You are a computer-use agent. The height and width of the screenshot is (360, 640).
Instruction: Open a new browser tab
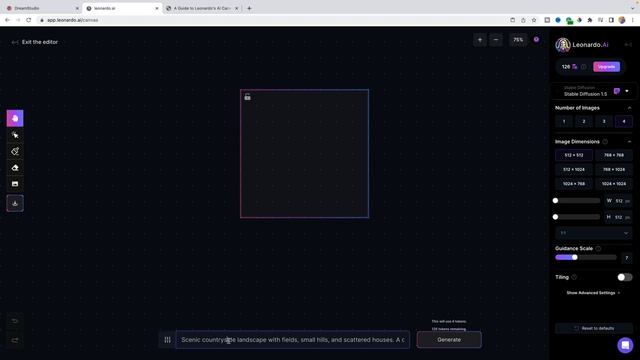tap(249, 8)
